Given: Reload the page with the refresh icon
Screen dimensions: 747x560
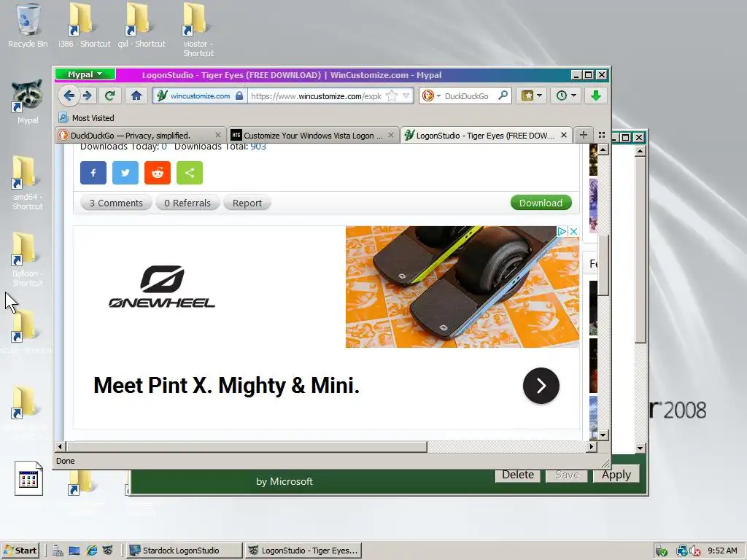Looking at the screenshot, I should pyautogui.click(x=109, y=96).
